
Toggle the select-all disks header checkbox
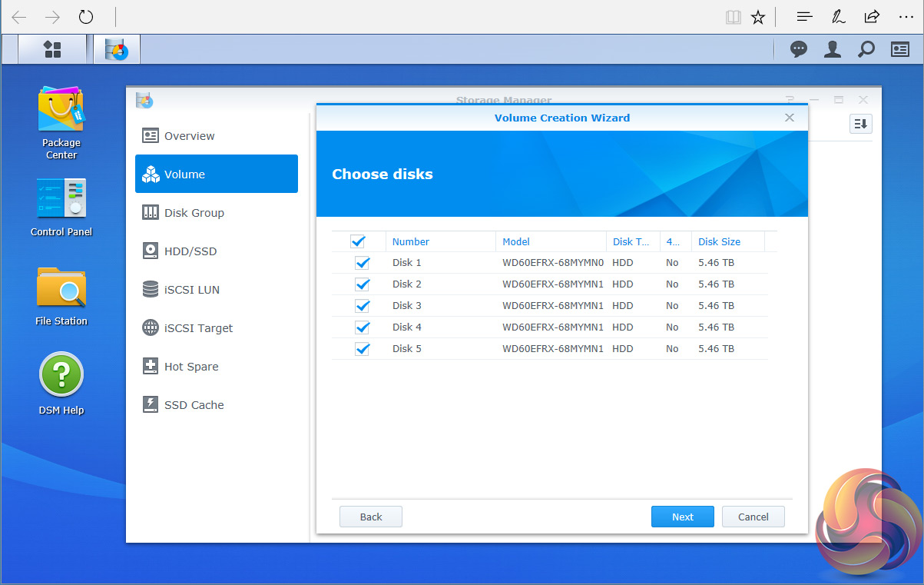tap(358, 241)
